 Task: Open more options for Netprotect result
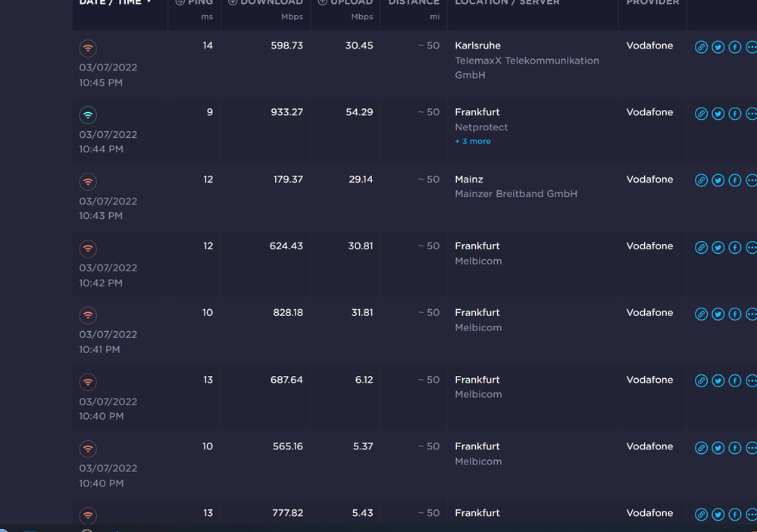coord(751,114)
